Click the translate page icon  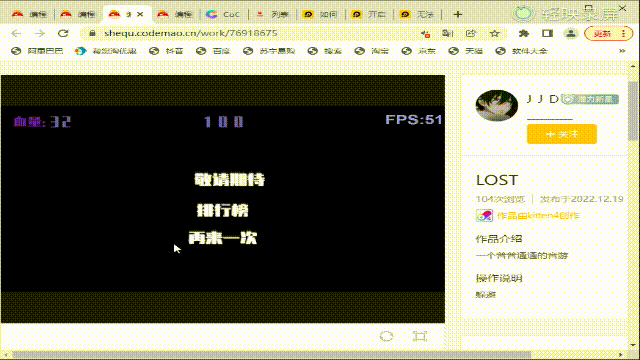[448, 33]
